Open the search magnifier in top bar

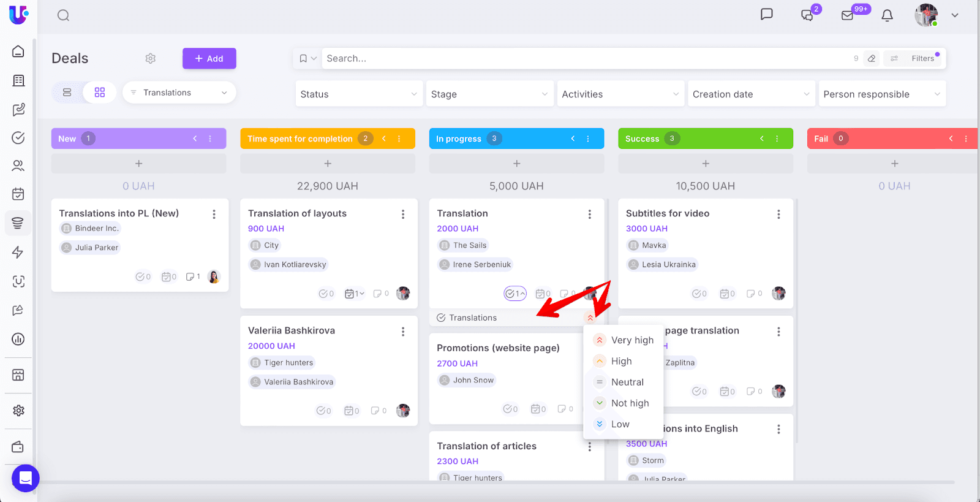tap(63, 15)
